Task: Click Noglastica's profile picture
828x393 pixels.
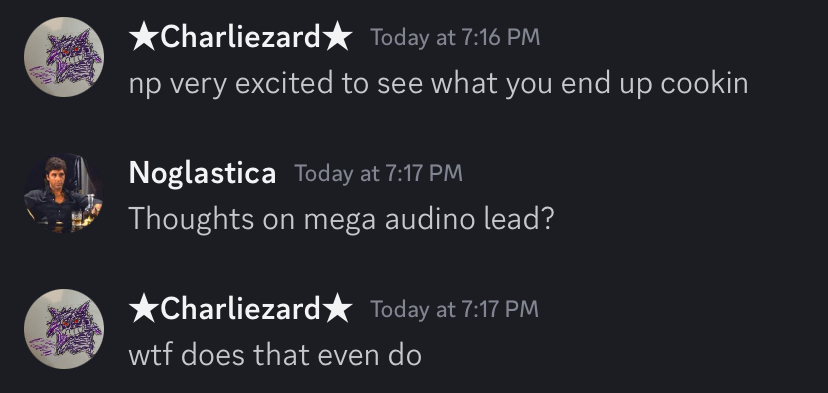Action: pyautogui.click(x=64, y=193)
